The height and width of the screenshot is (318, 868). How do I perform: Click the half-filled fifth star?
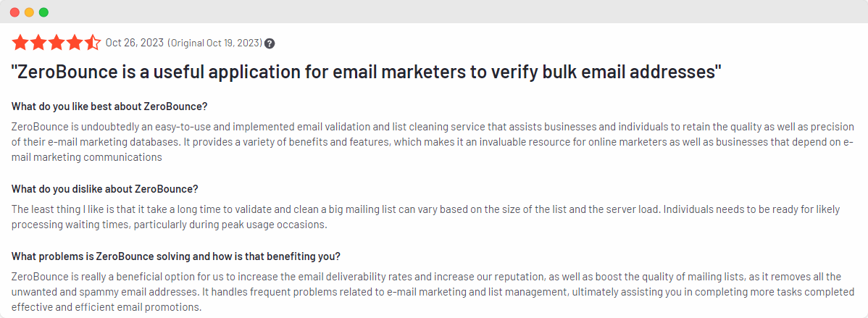coord(93,43)
